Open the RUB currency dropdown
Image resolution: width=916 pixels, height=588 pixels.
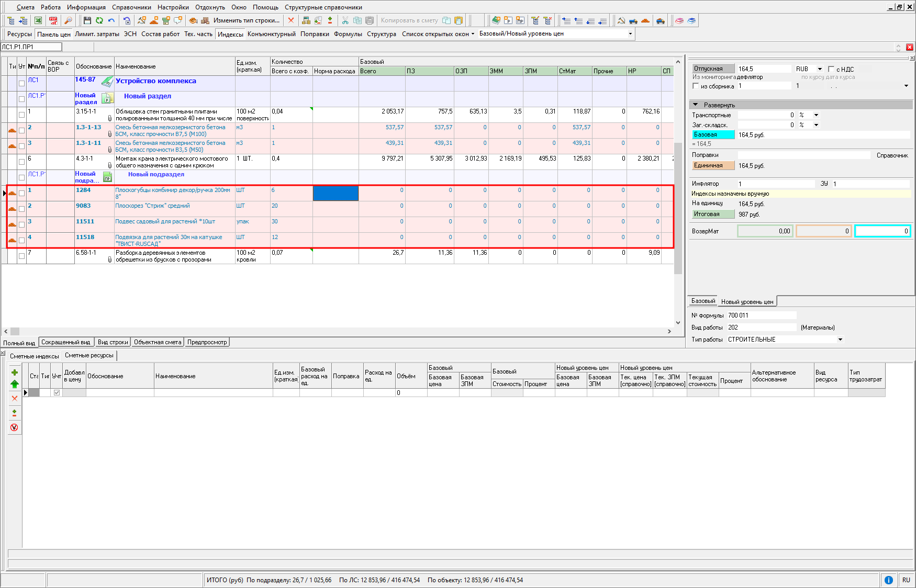click(x=820, y=69)
